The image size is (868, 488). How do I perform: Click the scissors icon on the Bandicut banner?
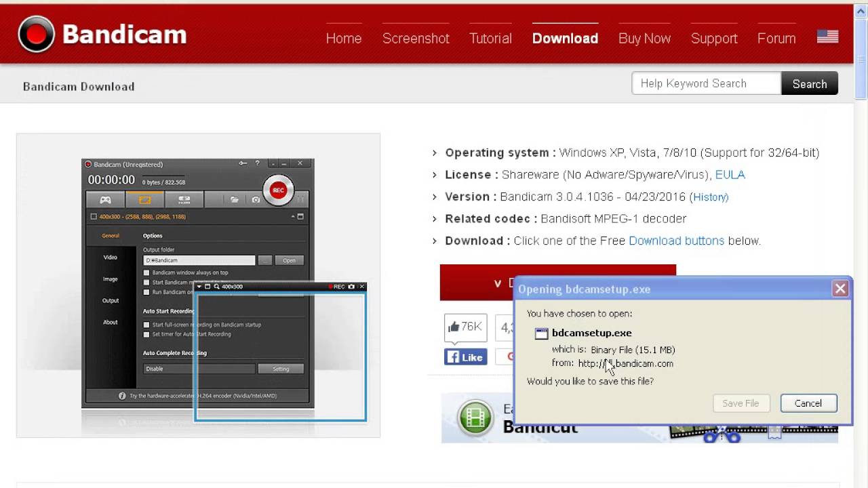pos(722,434)
